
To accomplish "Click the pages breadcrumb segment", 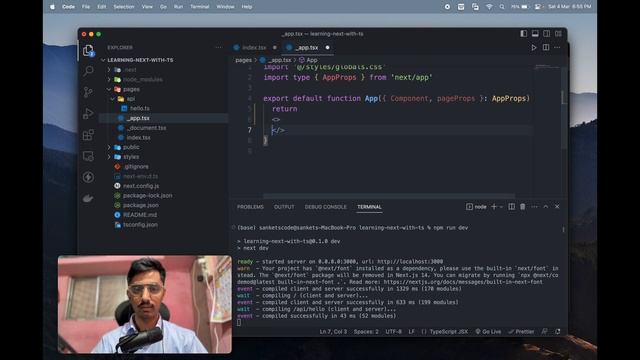I will coord(243,60).
